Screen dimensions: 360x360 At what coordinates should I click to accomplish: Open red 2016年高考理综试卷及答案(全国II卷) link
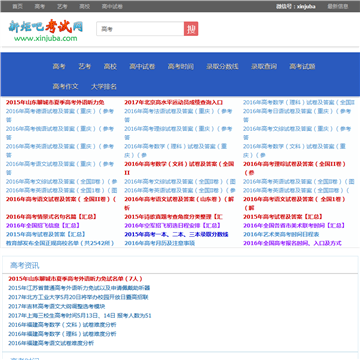tap(294, 168)
